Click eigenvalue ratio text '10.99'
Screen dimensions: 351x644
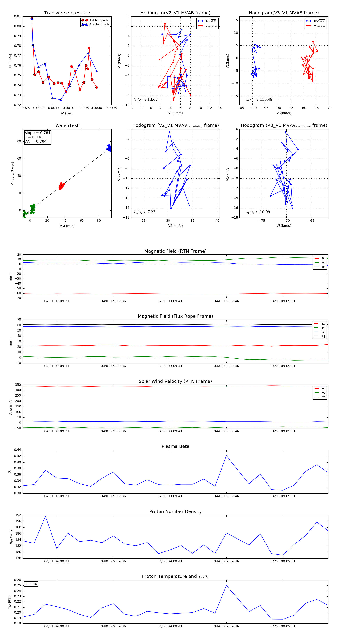pyautogui.click(x=265, y=212)
